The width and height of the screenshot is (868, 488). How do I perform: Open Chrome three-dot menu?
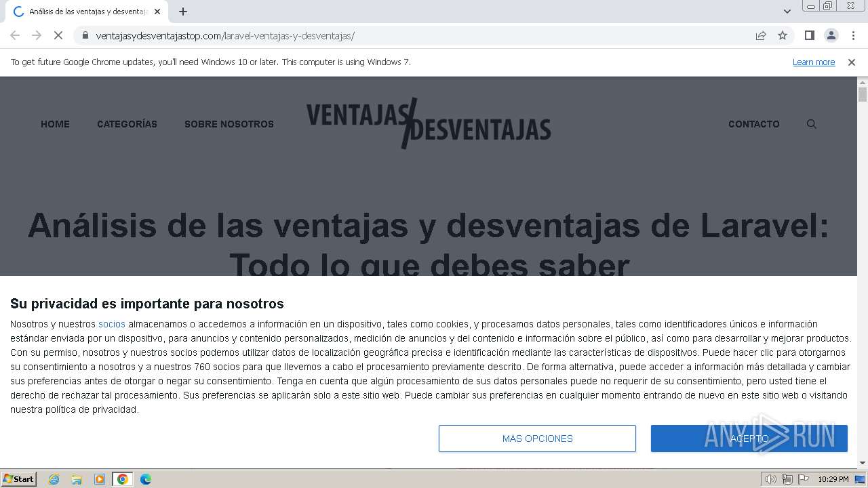[853, 35]
